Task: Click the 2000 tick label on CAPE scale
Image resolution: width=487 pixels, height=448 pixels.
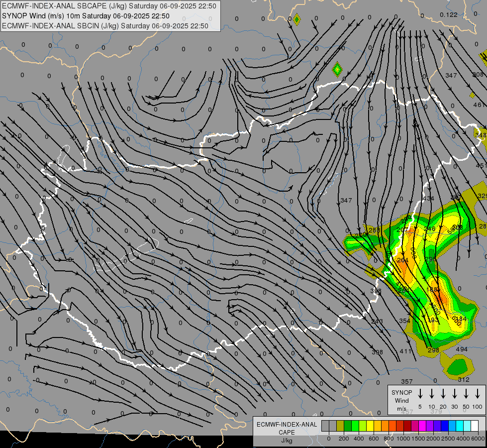Action: point(433,439)
